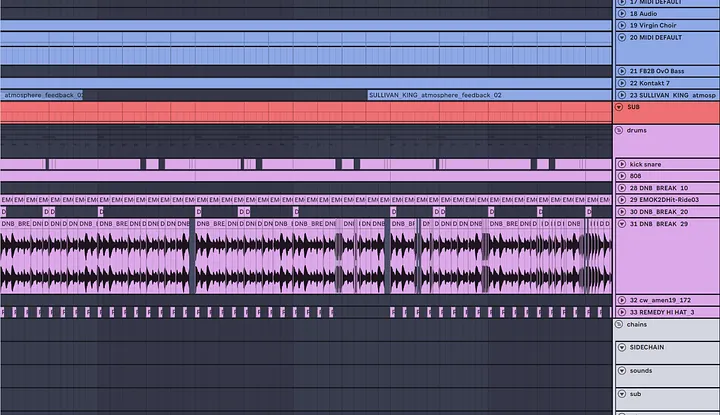720x415 pixels.
Task: Unfold the 29 EMOK2DHit-Ride03 track
Action: pos(622,200)
